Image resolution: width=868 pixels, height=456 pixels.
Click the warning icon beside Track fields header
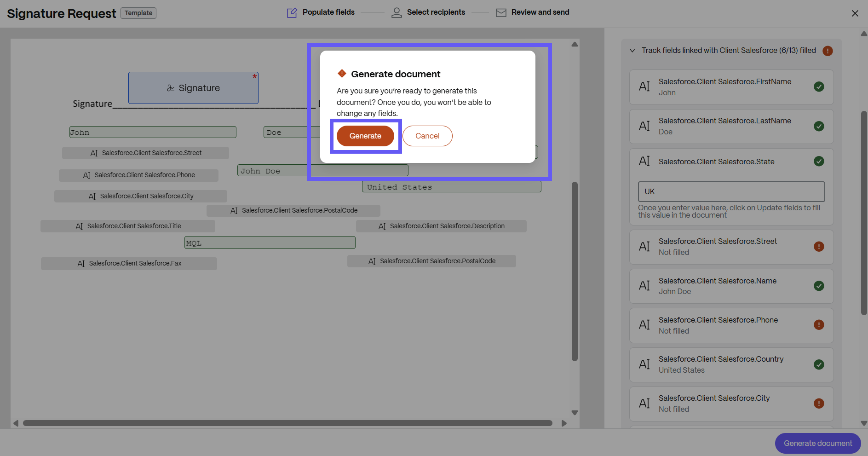tap(828, 51)
